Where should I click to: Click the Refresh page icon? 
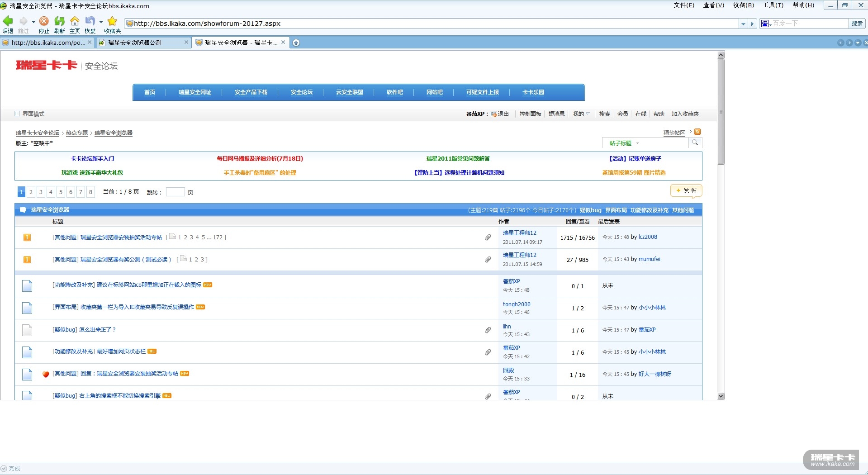point(59,21)
